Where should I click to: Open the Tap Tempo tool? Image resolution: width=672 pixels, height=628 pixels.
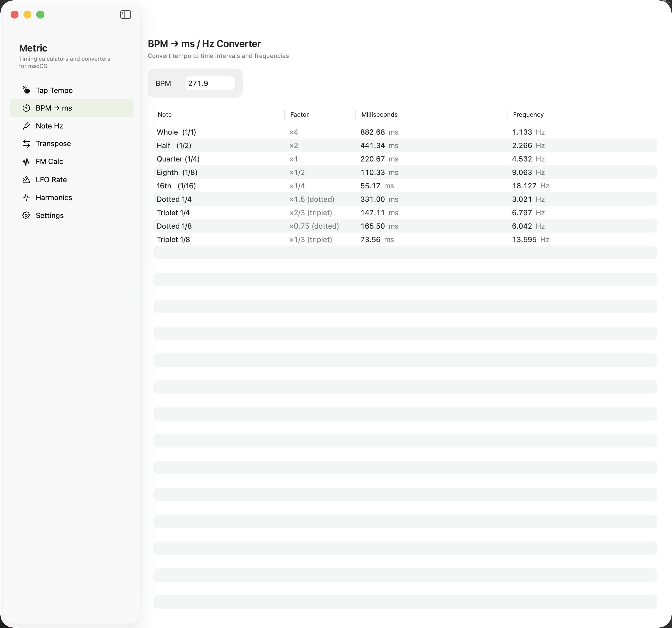click(54, 90)
